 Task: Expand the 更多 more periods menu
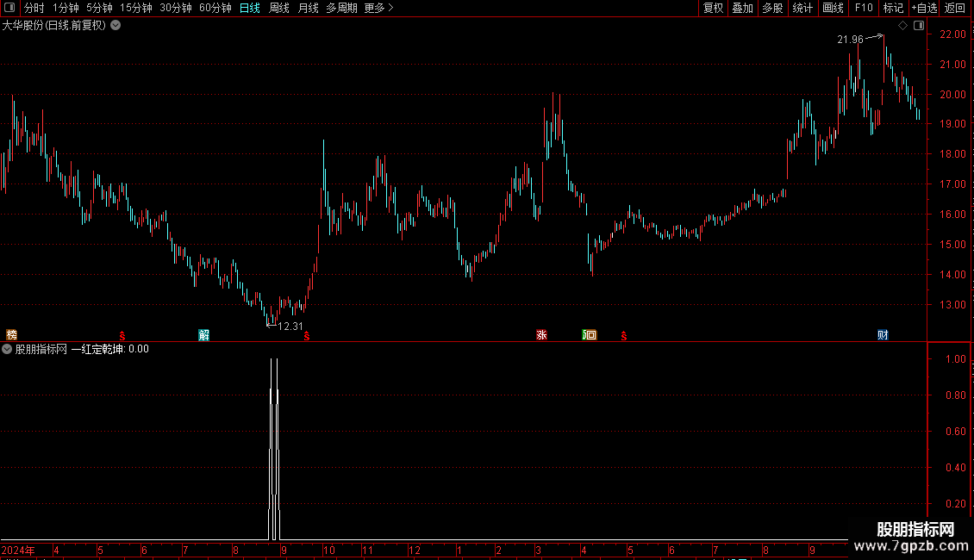378,8
